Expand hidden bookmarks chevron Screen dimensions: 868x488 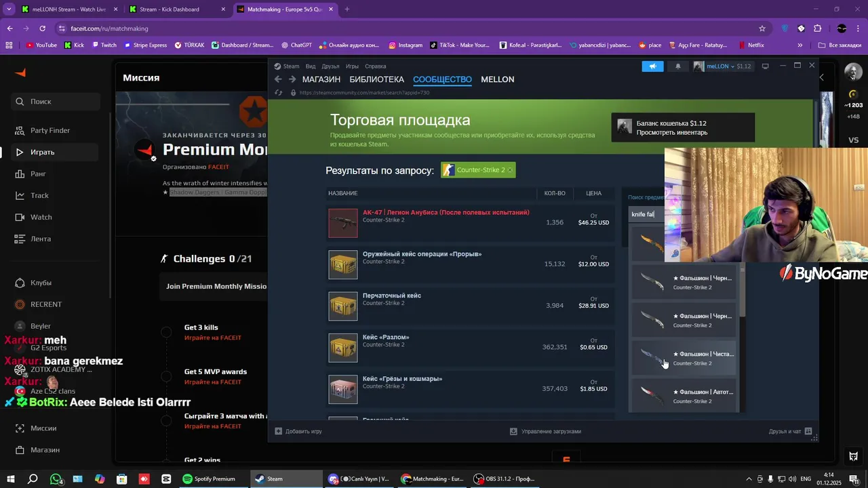[x=800, y=45]
